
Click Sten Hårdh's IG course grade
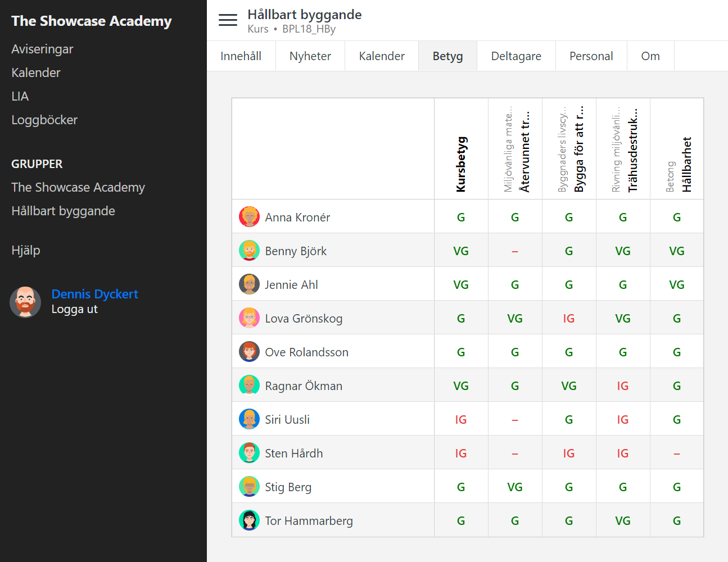(x=461, y=452)
